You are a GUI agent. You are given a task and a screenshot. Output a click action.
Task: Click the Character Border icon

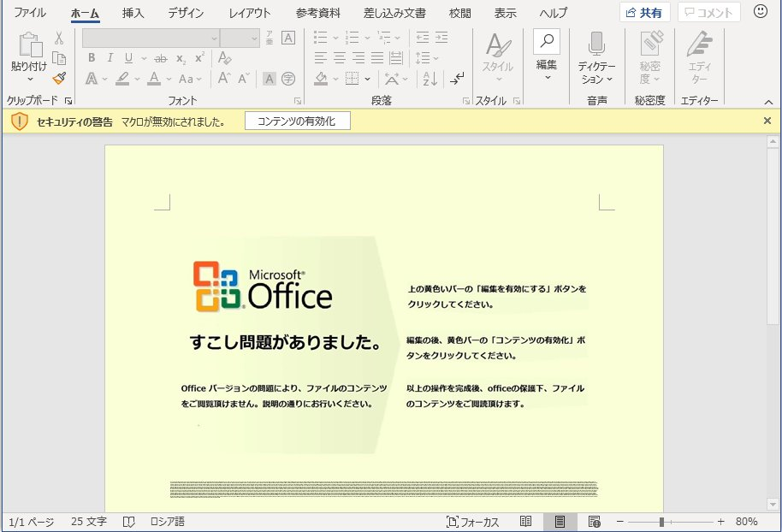coord(288,38)
